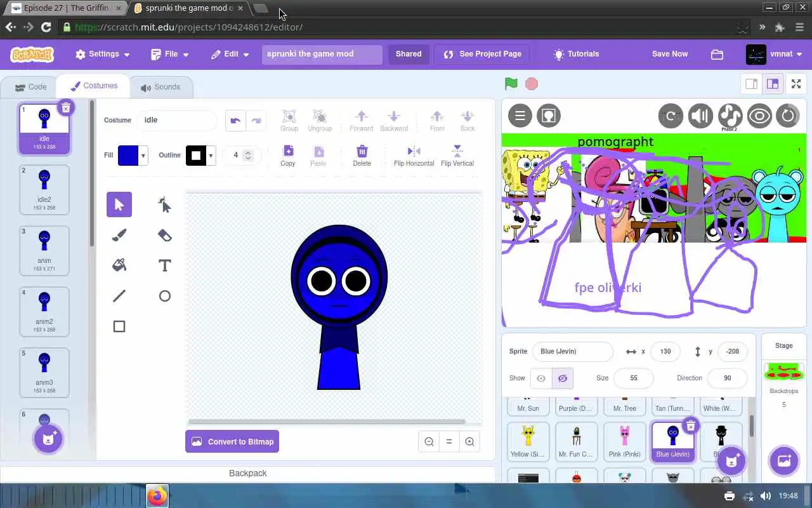Select the Stage backdrop thumbnail
The image size is (812, 508).
click(784, 373)
